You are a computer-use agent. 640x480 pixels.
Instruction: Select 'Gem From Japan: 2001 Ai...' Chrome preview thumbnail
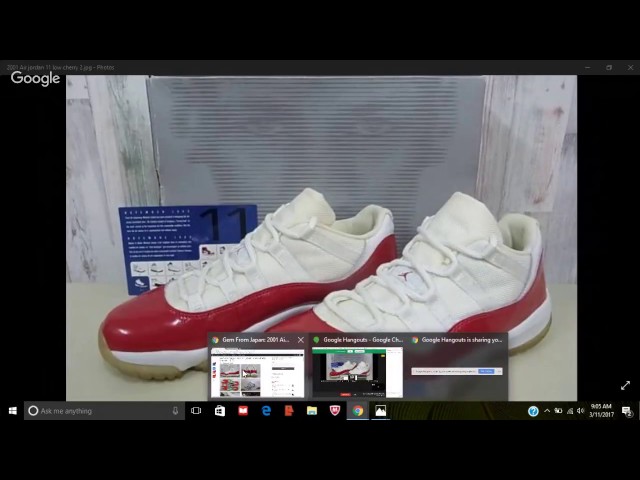(x=257, y=372)
